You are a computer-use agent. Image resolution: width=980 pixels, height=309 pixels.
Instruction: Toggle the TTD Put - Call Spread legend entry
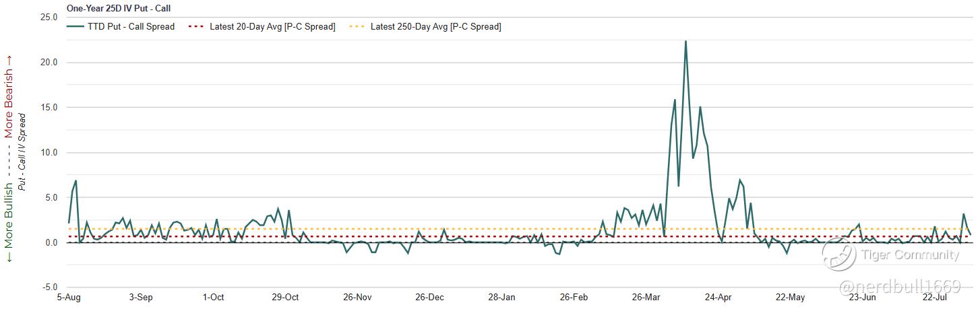coord(121,27)
